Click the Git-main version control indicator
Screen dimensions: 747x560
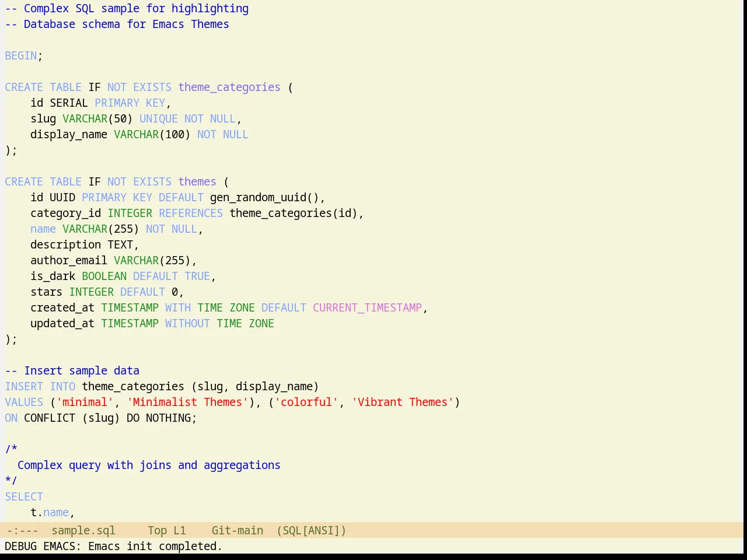tap(238, 530)
